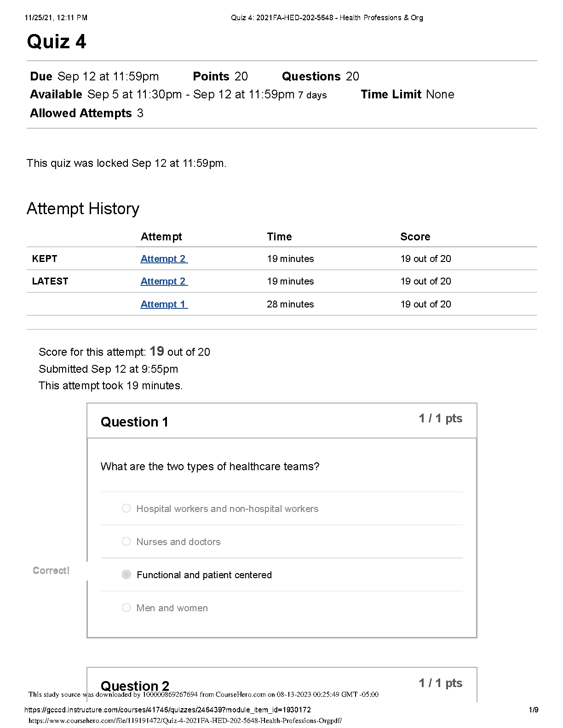Select 'Hospital workers and non-hospital workers' radio button
563x728 pixels.
tap(126, 508)
